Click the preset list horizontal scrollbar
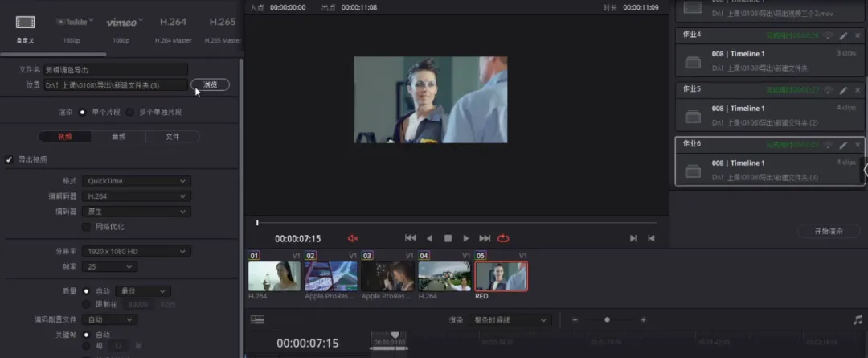This screenshot has height=358, width=868. click(53, 55)
